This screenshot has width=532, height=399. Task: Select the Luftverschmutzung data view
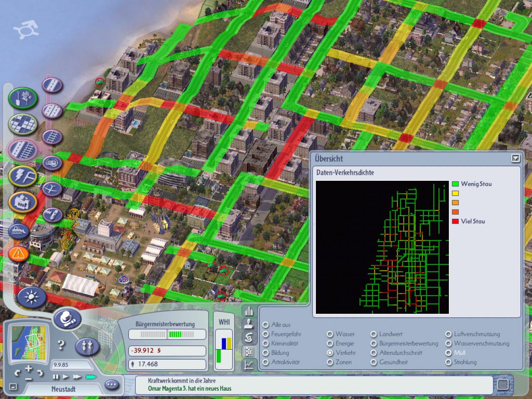tap(448, 334)
